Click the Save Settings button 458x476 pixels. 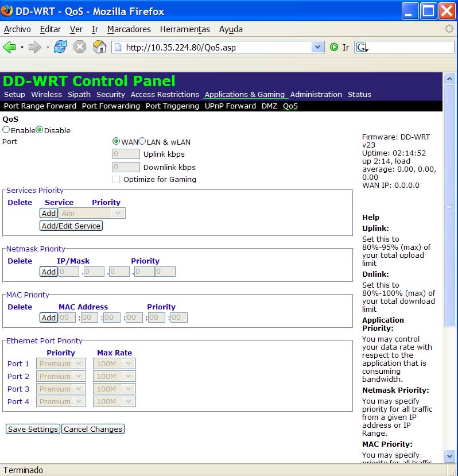(x=33, y=429)
